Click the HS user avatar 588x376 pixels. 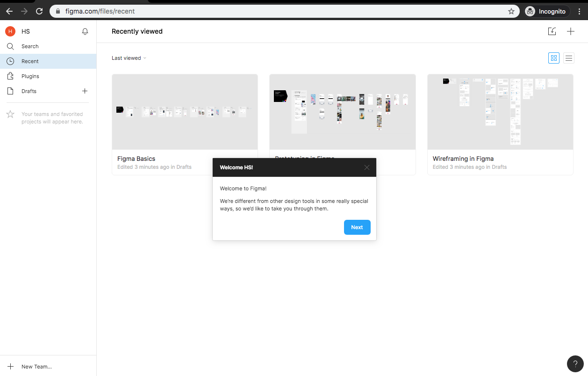(10, 31)
